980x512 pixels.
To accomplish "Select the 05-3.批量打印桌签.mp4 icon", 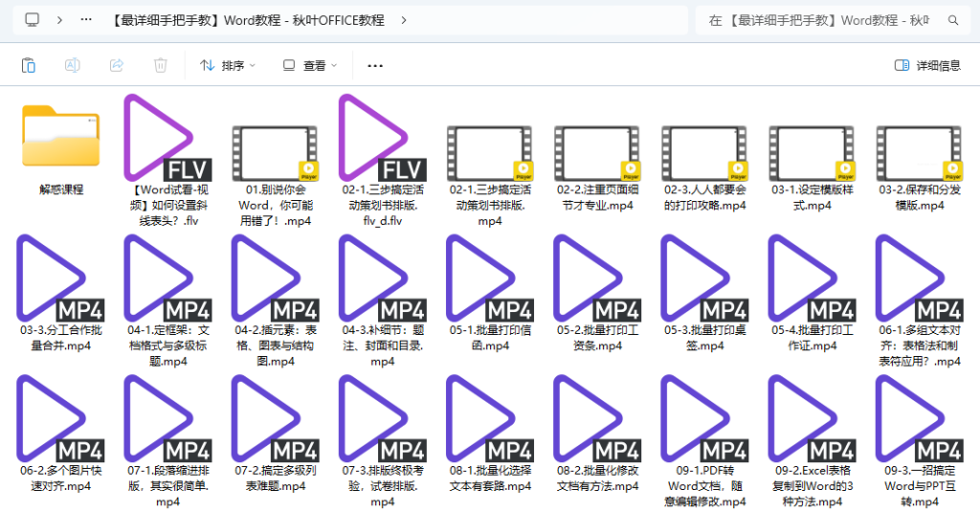I will [705, 278].
